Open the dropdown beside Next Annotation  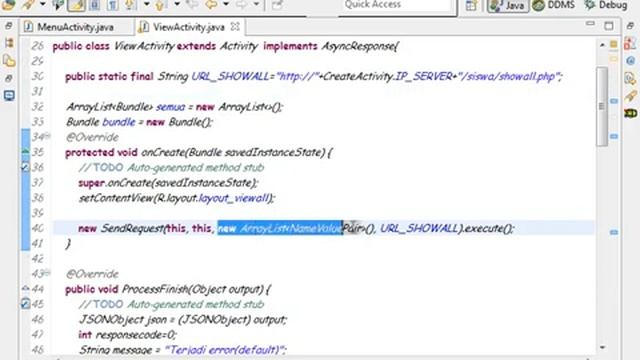click(146, 4)
